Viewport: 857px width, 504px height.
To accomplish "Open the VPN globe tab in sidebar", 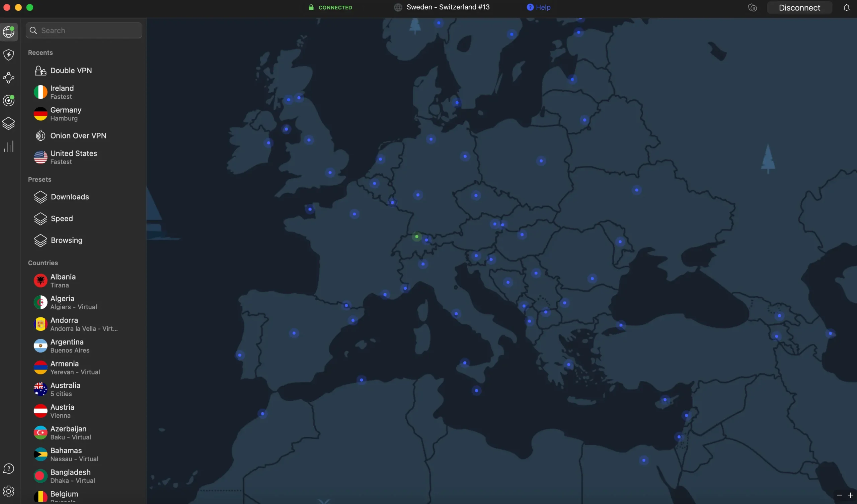I will coord(9,32).
